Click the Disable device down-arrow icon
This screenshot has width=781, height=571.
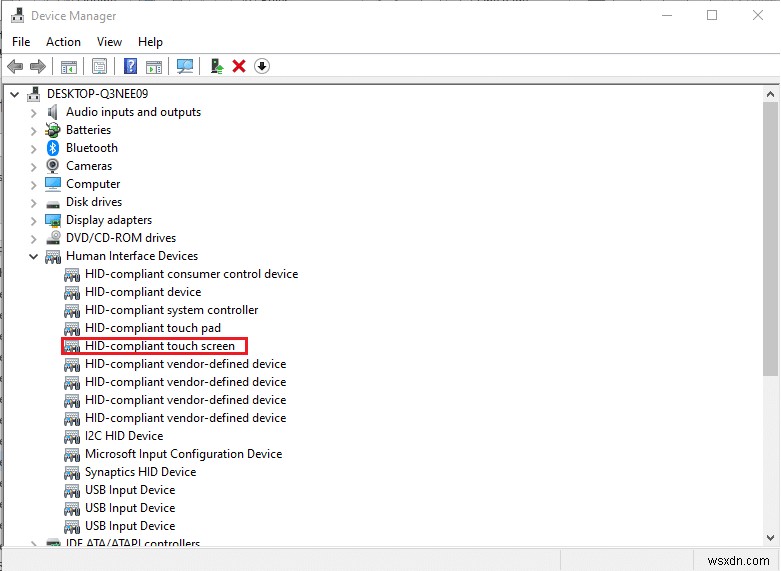click(x=262, y=66)
